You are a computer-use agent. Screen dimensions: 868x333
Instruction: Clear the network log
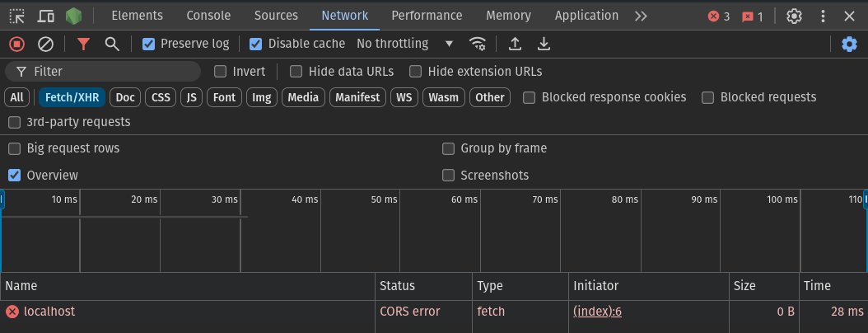[x=45, y=44]
